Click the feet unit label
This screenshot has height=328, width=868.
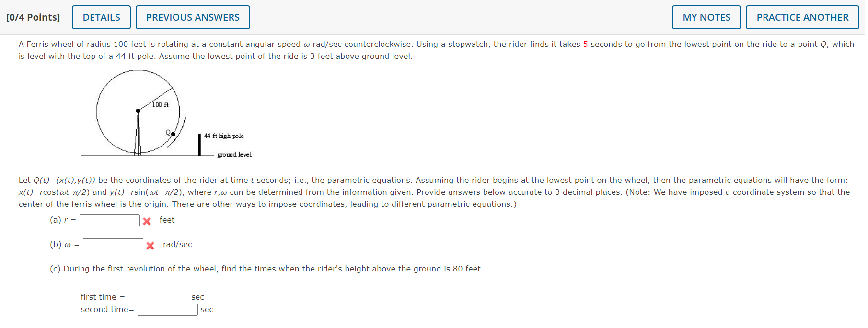click(167, 220)
